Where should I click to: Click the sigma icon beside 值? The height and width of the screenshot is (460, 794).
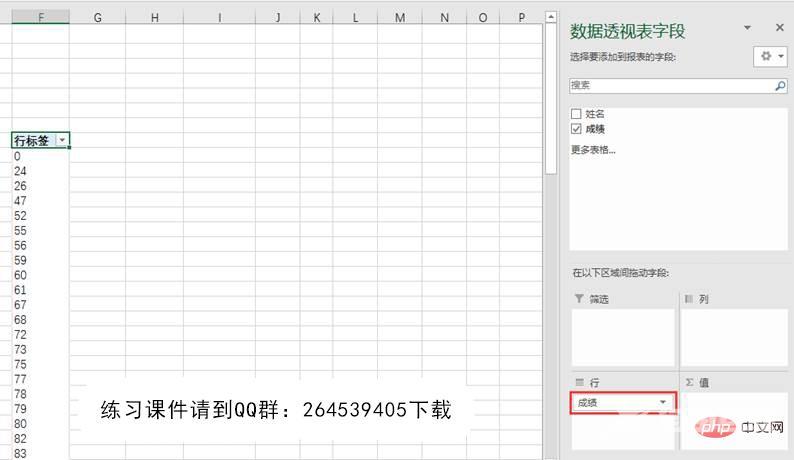688,383
